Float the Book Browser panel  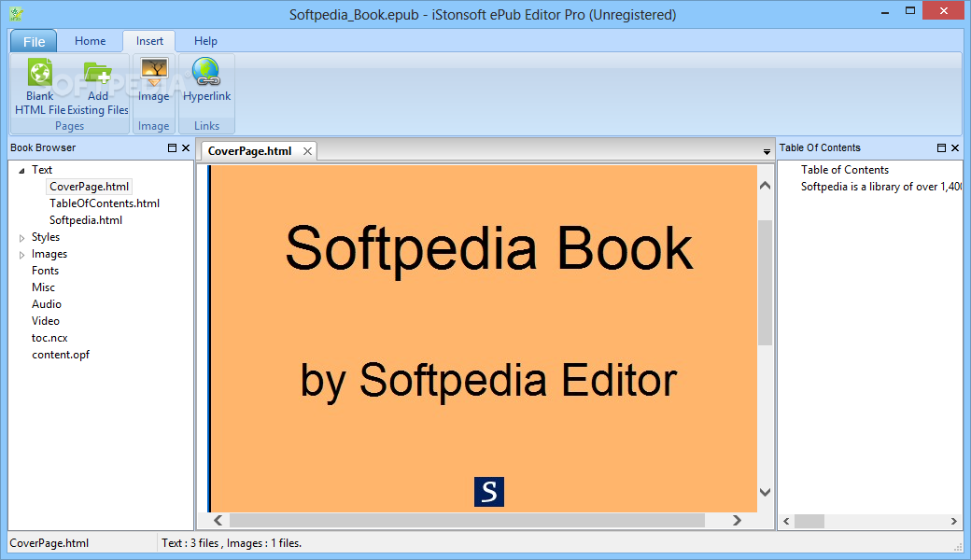pos(172,147)
